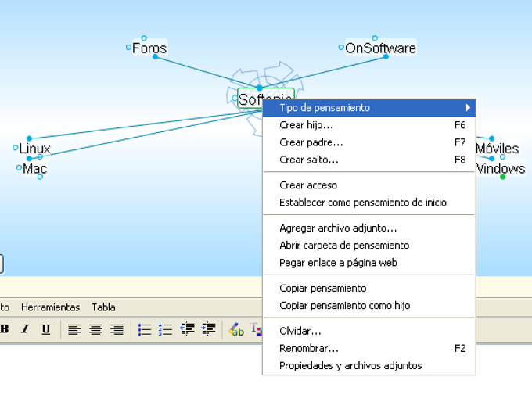532x402 pixels.
Task: Select the Linux thought
Action: (x=34, y=149)
